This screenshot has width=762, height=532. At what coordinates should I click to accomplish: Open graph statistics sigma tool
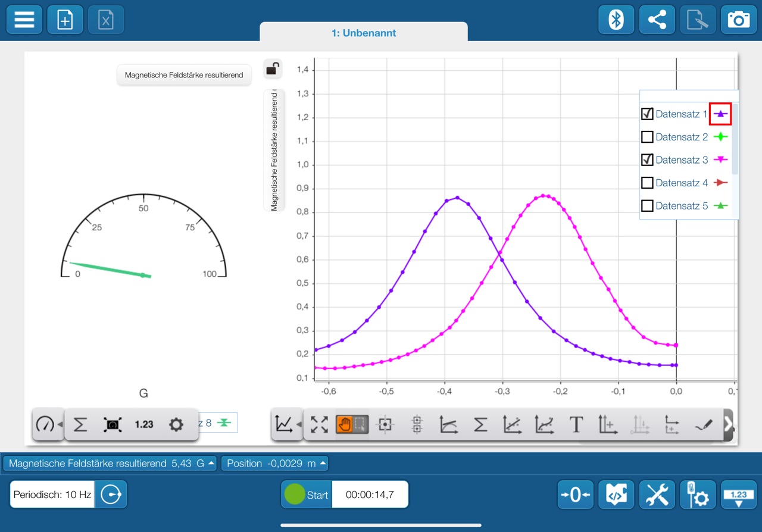[480, 424]
